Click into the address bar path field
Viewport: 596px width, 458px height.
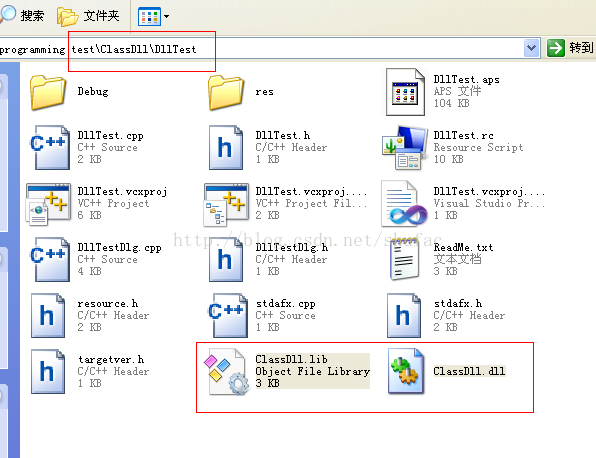(261, 48)
